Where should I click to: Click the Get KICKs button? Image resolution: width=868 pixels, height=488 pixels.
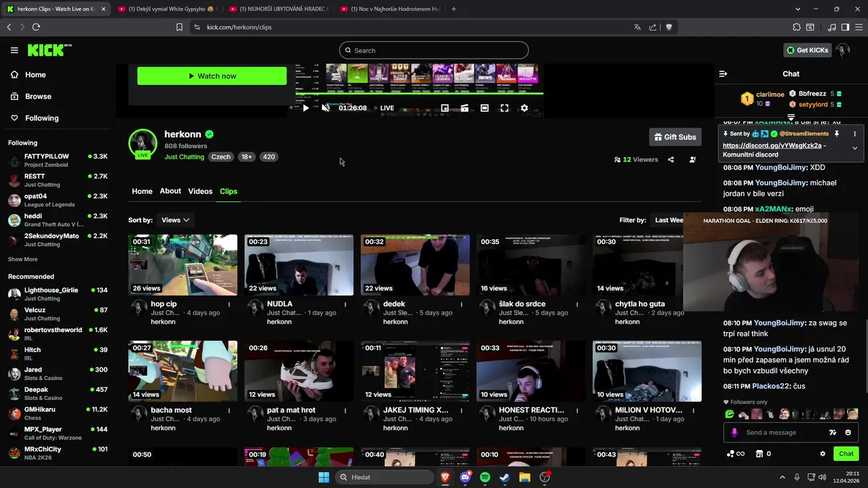[x=807, y=50]
